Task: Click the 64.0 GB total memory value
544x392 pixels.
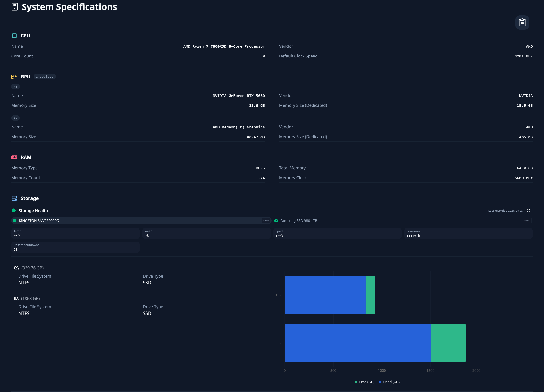Action: pyautogui.click(x=525, y=168)
